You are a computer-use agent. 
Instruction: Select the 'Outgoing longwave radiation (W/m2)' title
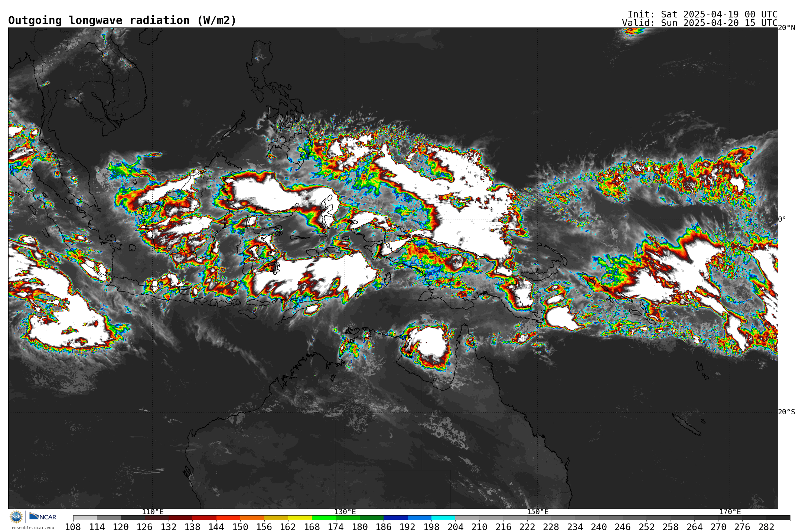[x=122, y=20]
